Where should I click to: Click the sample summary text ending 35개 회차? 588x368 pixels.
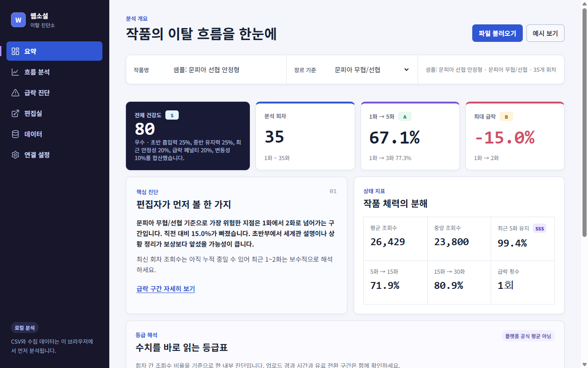click(491, 69)
